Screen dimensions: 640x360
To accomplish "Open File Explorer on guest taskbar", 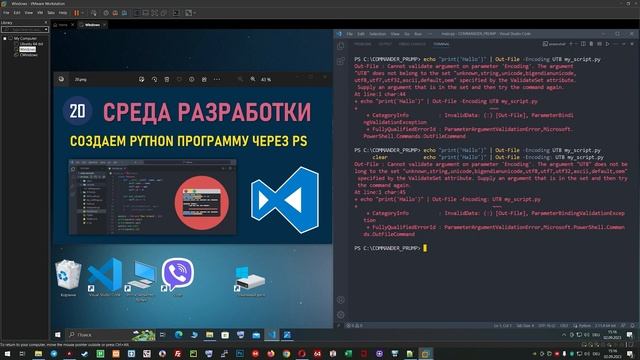I will point(209,335).
